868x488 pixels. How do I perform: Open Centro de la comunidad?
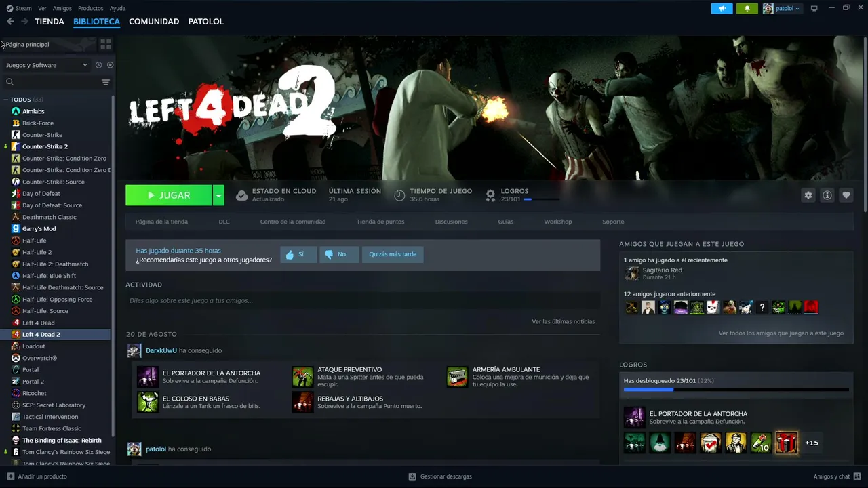(293, 222)
